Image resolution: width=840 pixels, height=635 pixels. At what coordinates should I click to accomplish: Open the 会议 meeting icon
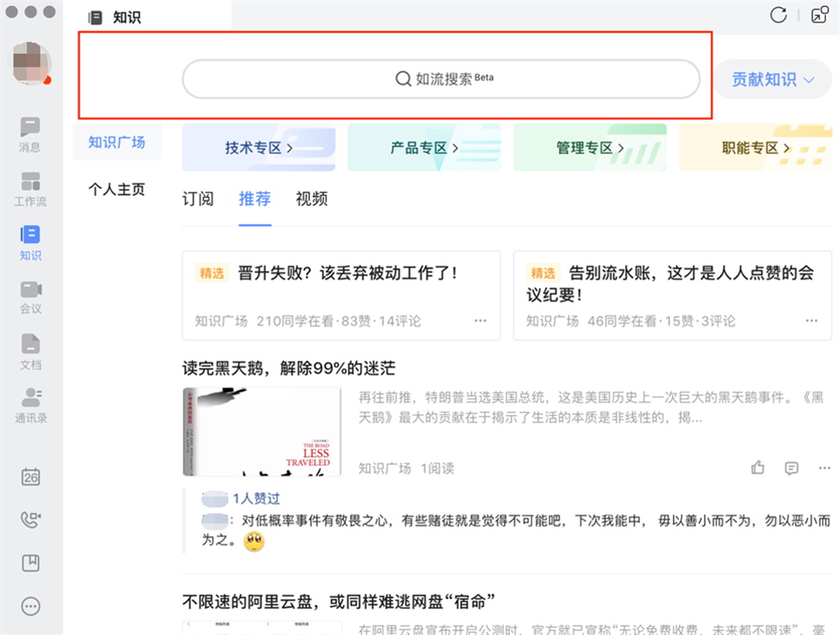(30, 297)
